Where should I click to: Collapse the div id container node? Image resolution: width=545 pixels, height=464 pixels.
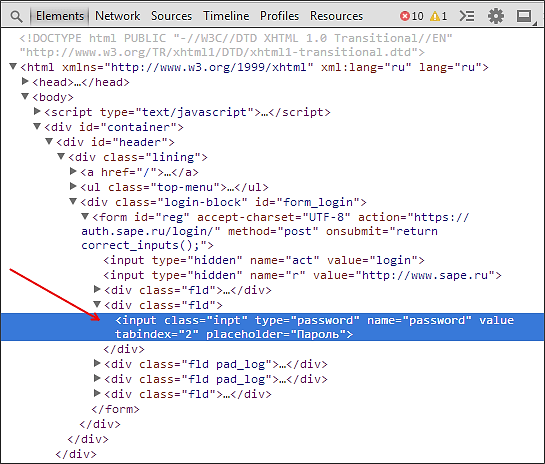point(37,127)
